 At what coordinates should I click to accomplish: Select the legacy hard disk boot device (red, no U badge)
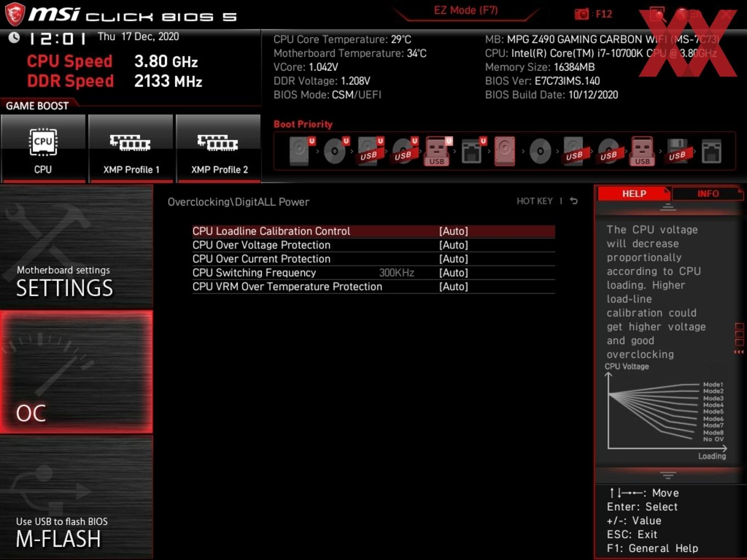(505, 151)
